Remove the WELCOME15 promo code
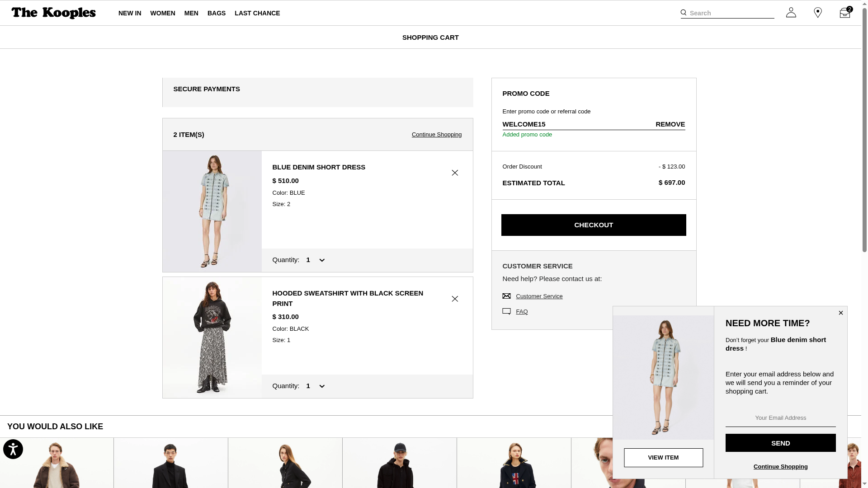 point(670,124)
